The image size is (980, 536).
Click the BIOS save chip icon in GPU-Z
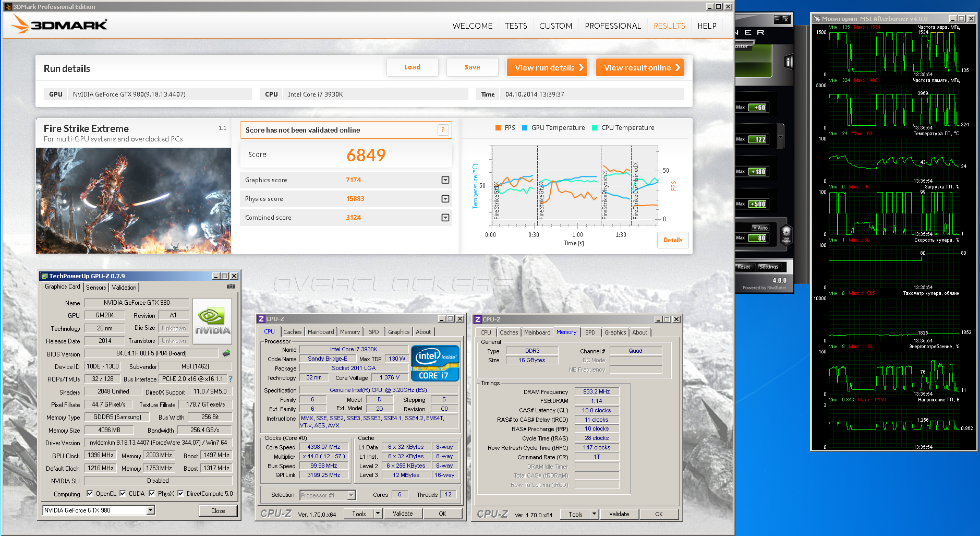pos(226,353)
